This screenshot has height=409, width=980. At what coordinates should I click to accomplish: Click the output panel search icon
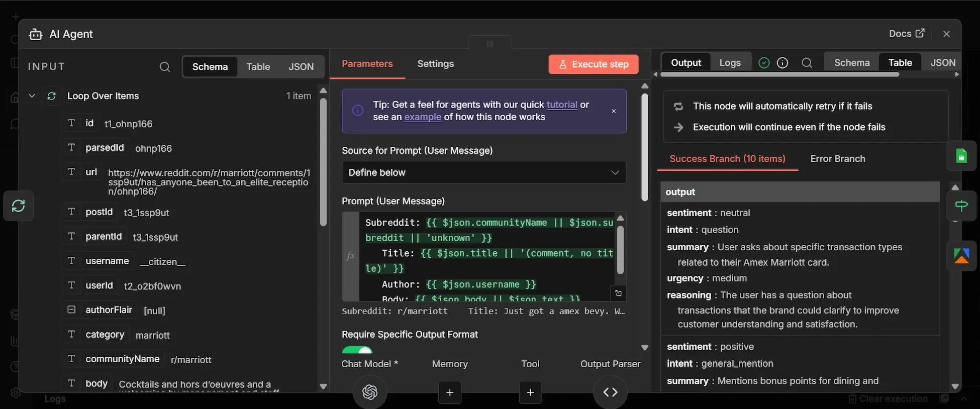click(x=807, y=63)
